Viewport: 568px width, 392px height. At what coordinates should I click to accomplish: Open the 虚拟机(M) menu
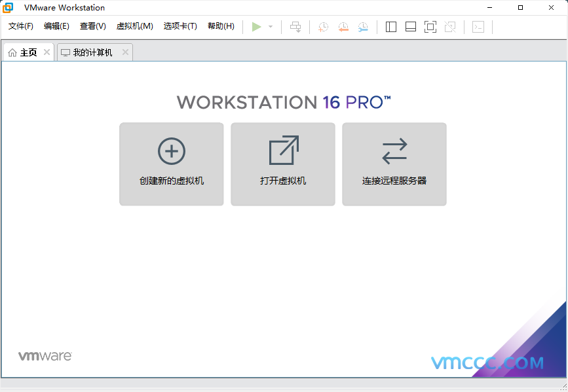click(134, 26)
